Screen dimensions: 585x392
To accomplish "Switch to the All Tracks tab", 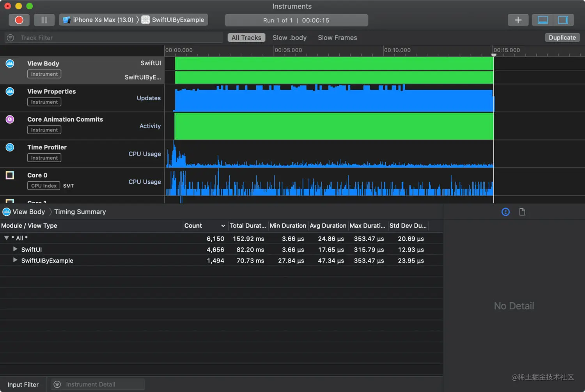I will pos(246,38).
